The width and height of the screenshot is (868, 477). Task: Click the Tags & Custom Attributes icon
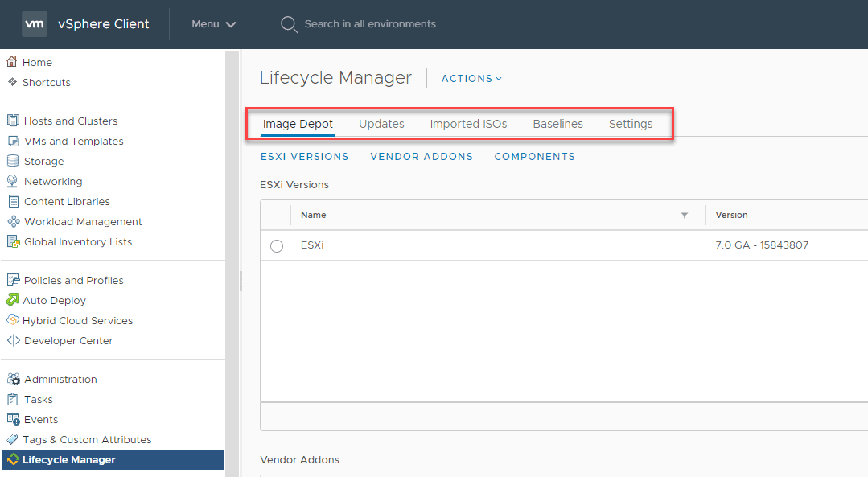coord(13,439)
